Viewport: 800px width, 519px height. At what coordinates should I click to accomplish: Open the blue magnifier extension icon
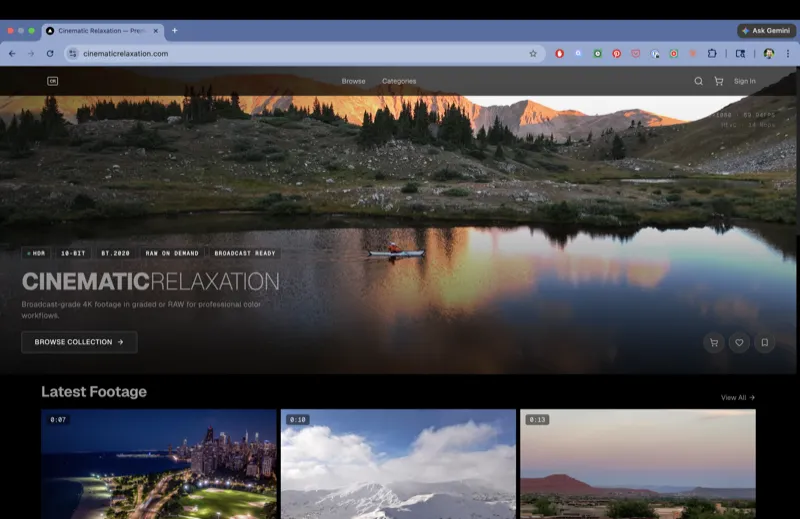coord(579,54)
